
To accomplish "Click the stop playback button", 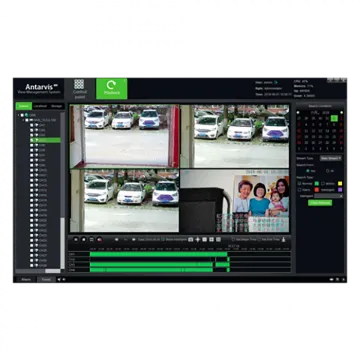I will click(84, 239).
